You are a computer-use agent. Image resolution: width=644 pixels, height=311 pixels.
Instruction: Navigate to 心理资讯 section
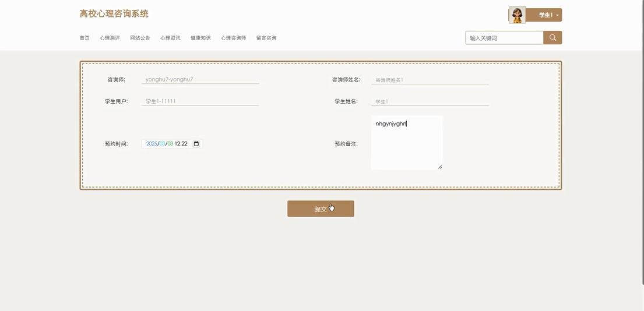(x=170, y=38)
